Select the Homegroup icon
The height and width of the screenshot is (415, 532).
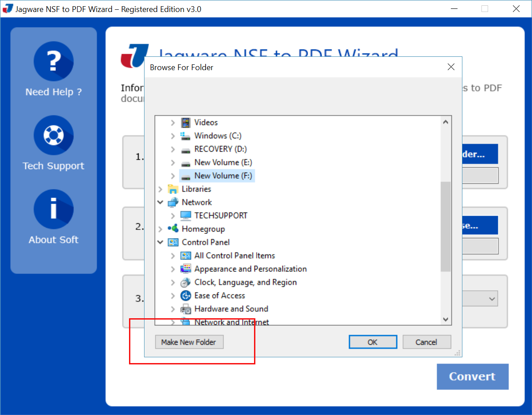coord(173,229)
